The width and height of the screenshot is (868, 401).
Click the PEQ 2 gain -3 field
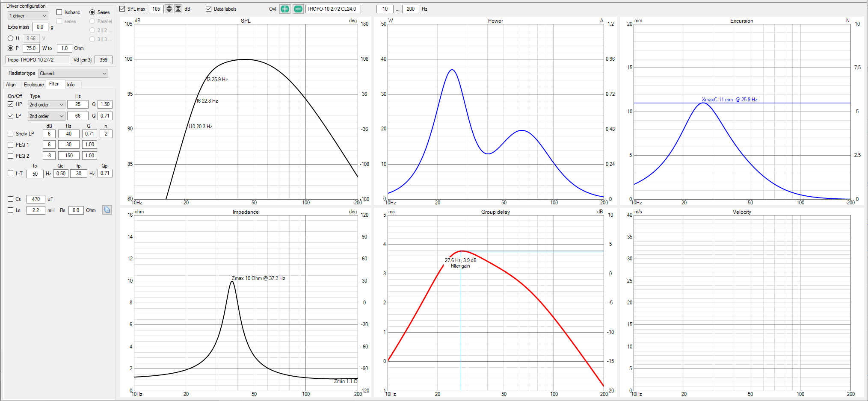click(x=49, y=156)
